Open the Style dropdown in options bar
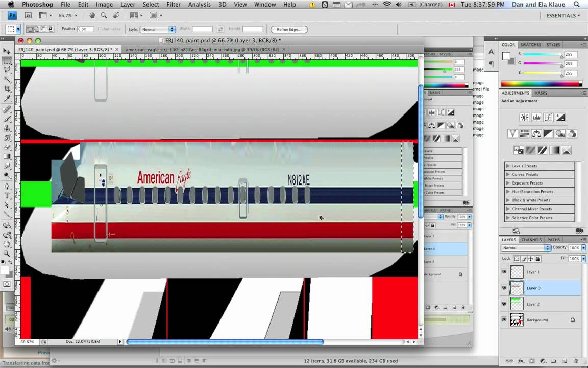 (158, 29)
